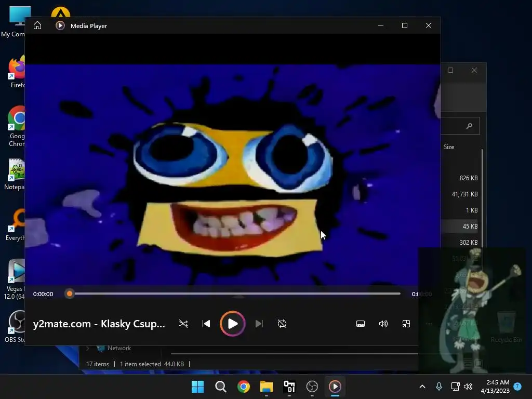Open the clock showing 2:45 AM
Screen dimensions: 532x399
point(495,387)
